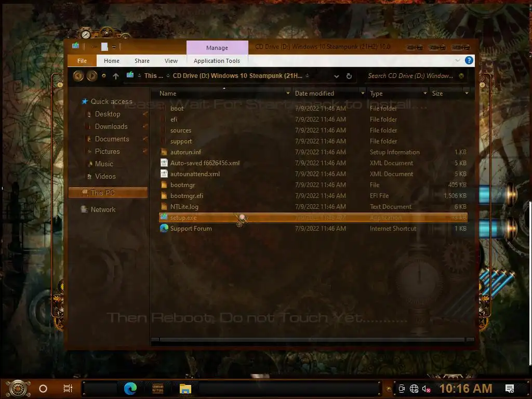
Task: Open File Explorer from the taskbar
Action: [185, 389]
